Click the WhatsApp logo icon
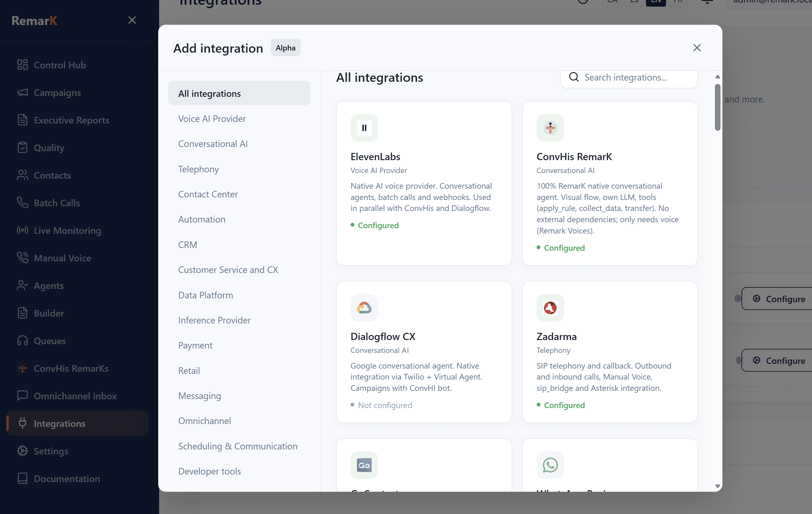The image size is (812, 514). pos(550,465)
